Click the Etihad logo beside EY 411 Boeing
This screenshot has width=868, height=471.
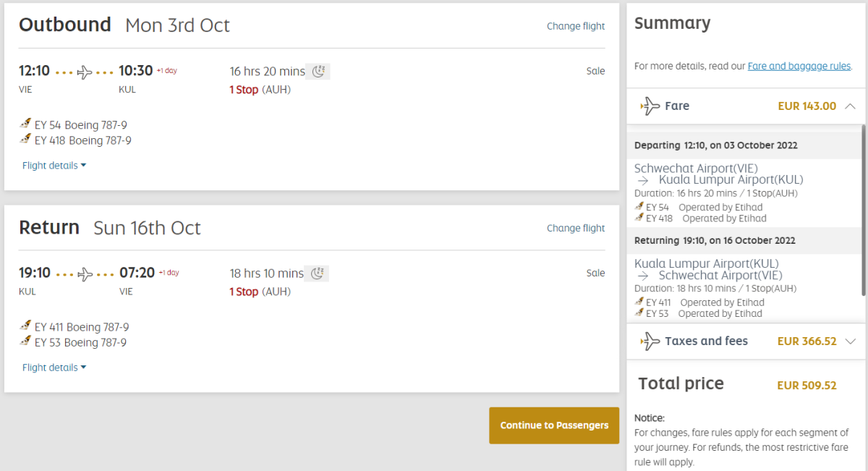click(26, 326)
